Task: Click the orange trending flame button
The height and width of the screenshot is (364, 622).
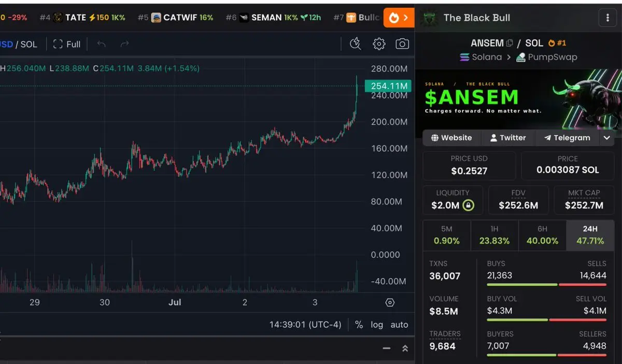Action: (399, 18)
